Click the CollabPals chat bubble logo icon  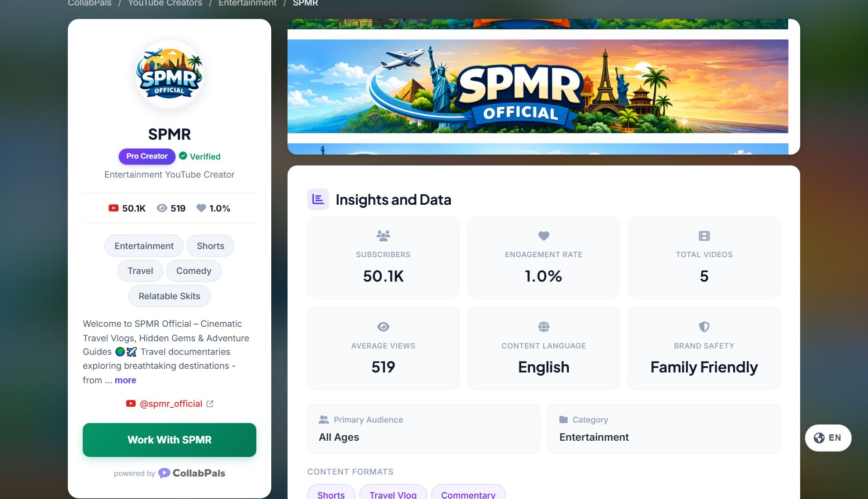[x=164, y=473]
